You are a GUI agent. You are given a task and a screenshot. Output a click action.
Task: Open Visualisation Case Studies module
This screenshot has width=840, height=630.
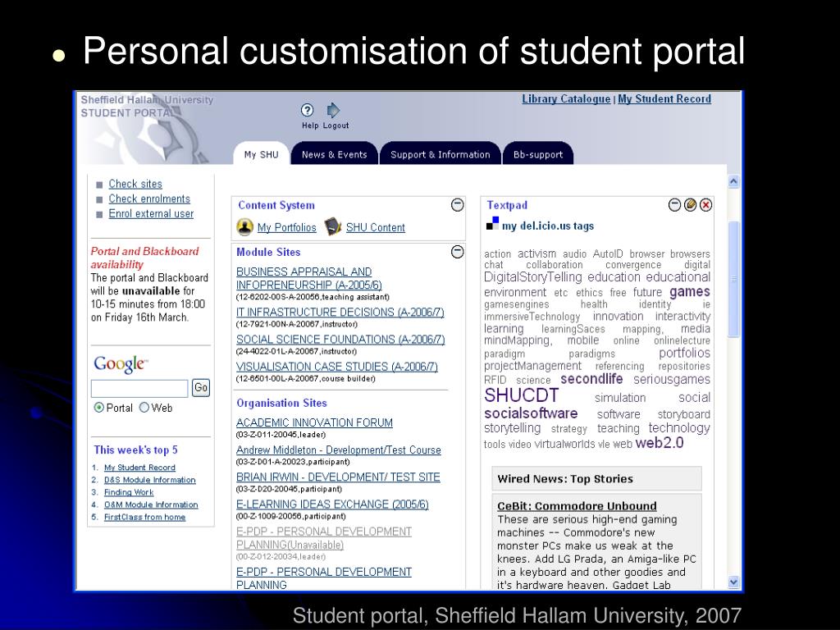tap(337, 367)
